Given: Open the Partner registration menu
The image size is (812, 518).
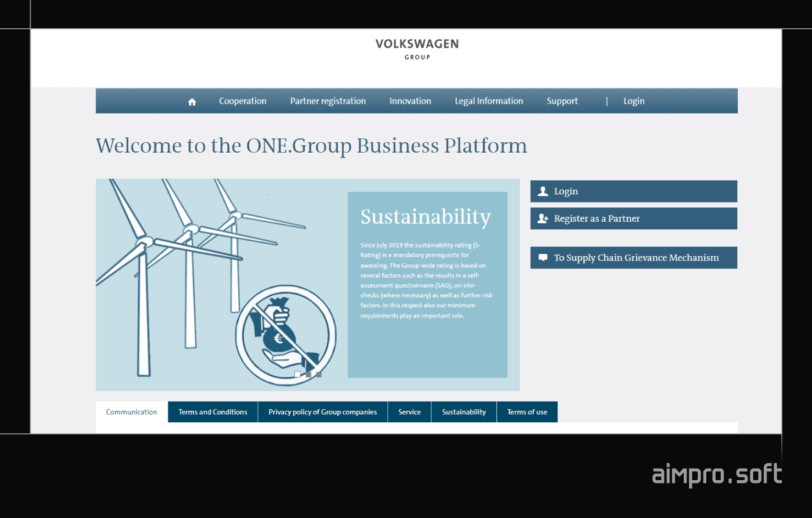Looking at the screenshot, I should [328, 101].
